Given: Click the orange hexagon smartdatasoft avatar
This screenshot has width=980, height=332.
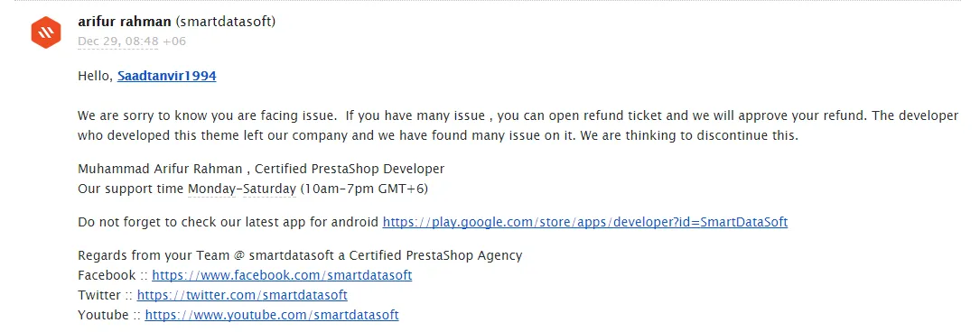Looking at the screenshot, I should [46, 32].
